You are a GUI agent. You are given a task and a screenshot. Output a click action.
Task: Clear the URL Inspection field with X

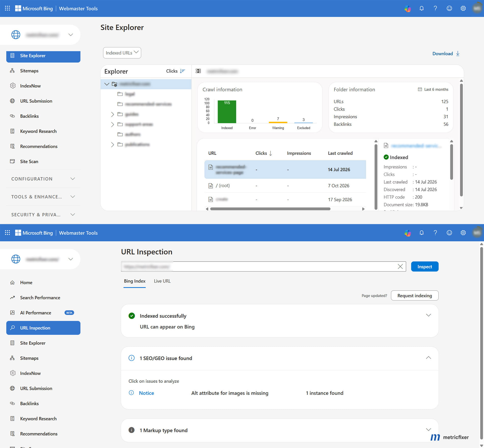400,266
